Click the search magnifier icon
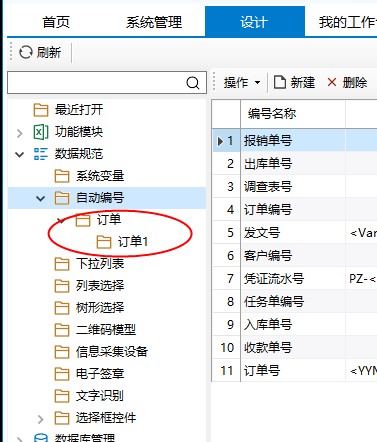This screenshot has height=442, width=377. click(193, 83)
